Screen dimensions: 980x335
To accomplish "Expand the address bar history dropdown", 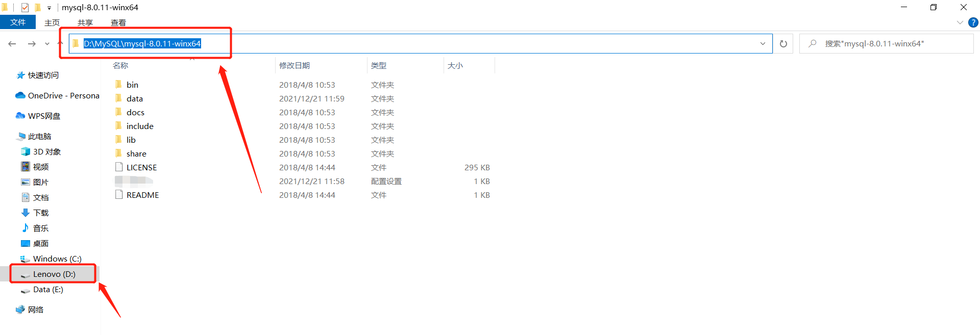I will (763, 44).
